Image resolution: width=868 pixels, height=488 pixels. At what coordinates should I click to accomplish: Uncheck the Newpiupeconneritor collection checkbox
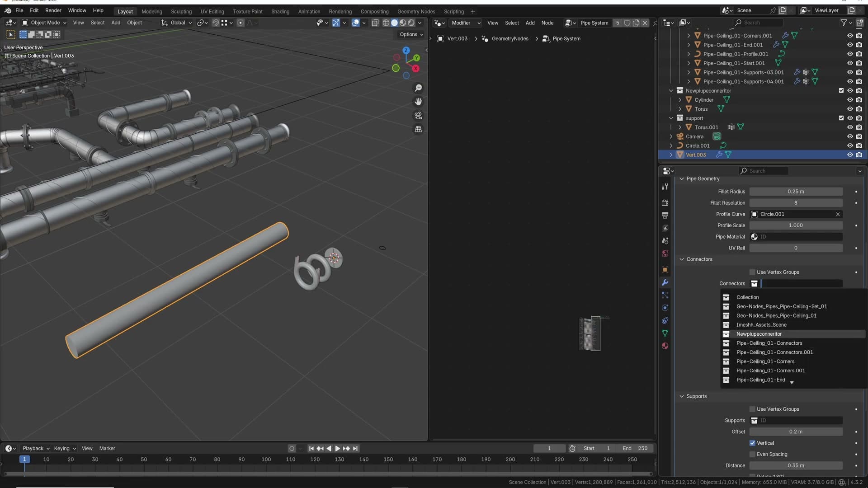coord(841,91)
